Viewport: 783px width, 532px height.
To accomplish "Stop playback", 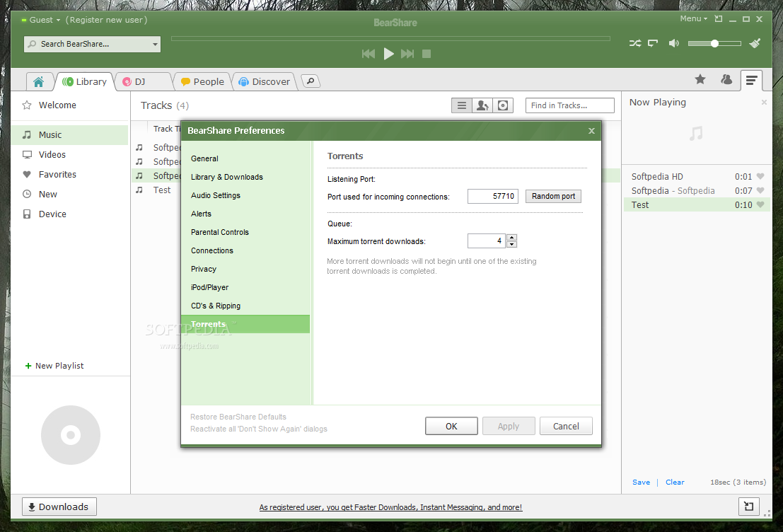I will (427, 54).
